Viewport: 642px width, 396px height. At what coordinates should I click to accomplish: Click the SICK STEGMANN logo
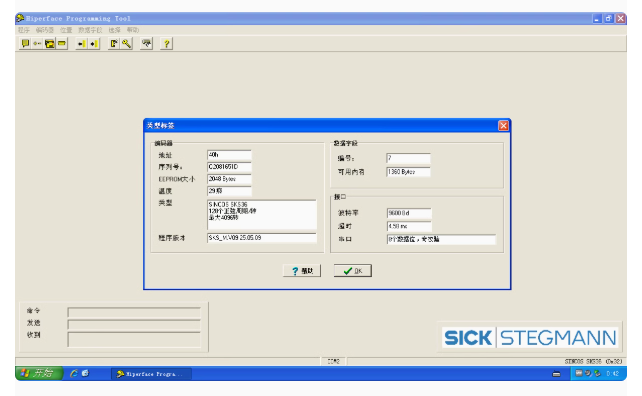(x=530, y=337)
